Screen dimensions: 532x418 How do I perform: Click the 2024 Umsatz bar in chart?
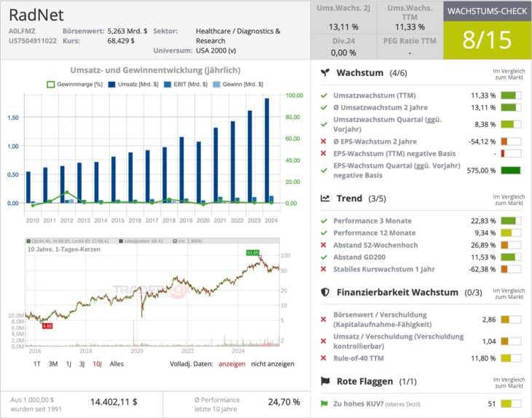[x=267, y=150]
